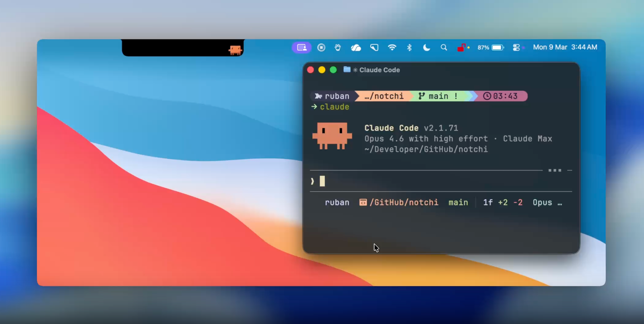Click the Claude Code prompt input line
The height and width of the screenshot is (324, 644).
[402, 181]
